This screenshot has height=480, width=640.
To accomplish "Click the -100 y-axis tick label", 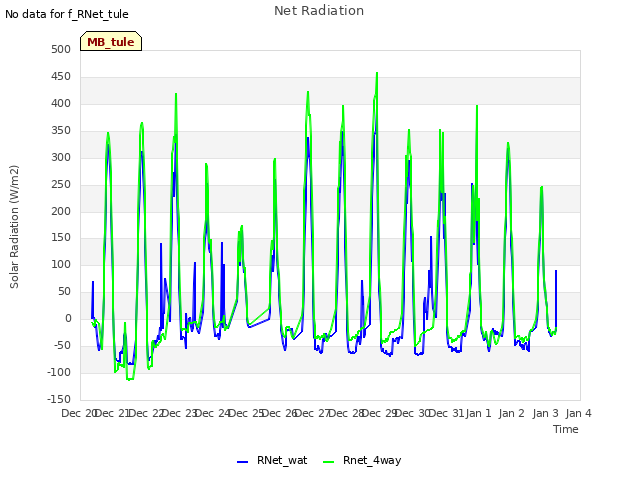I will (x=59, y=372).
